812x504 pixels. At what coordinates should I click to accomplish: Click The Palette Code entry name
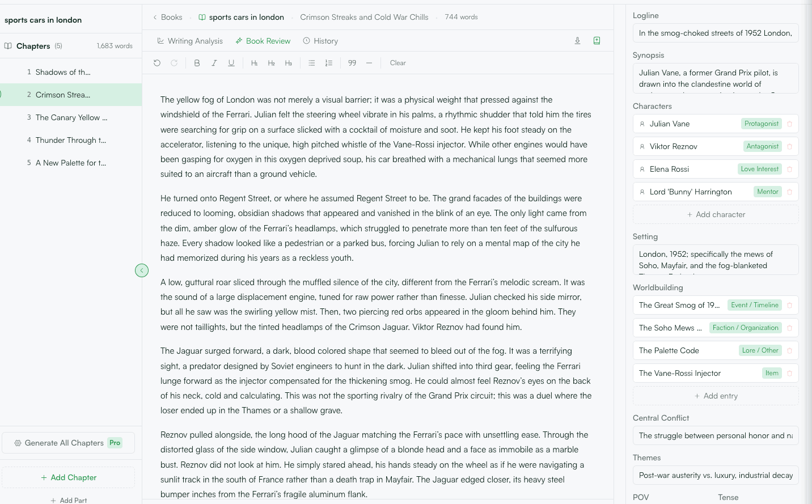tap(669, 350)
